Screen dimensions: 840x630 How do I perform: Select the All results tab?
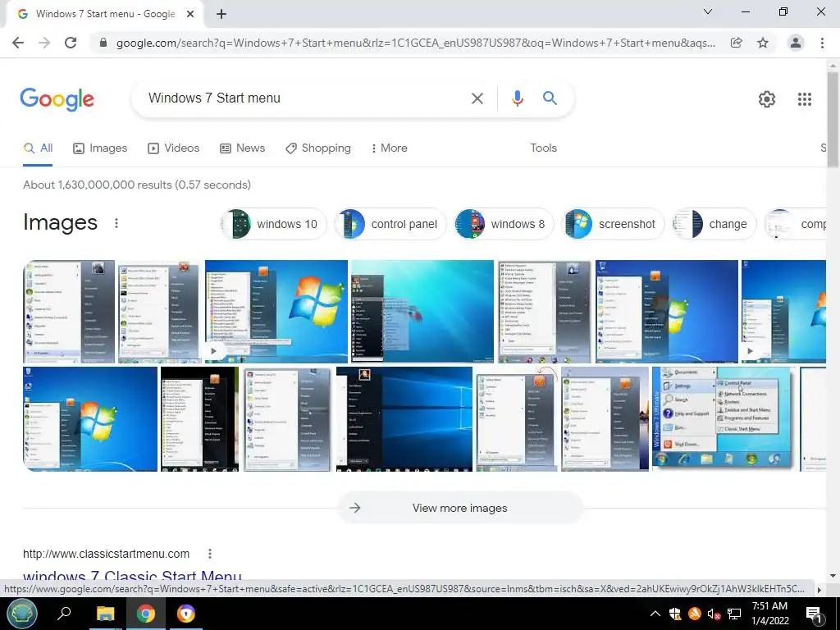coord(38,148)
